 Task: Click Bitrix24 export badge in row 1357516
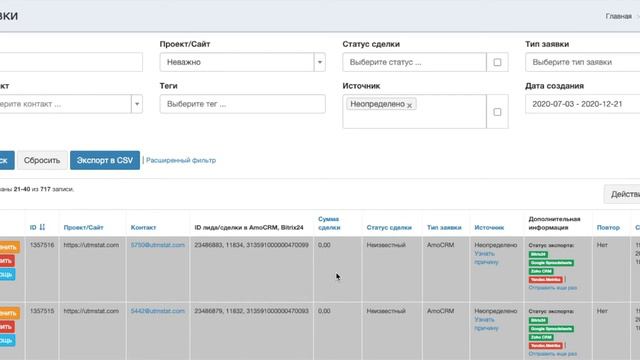tap(538, 254)
